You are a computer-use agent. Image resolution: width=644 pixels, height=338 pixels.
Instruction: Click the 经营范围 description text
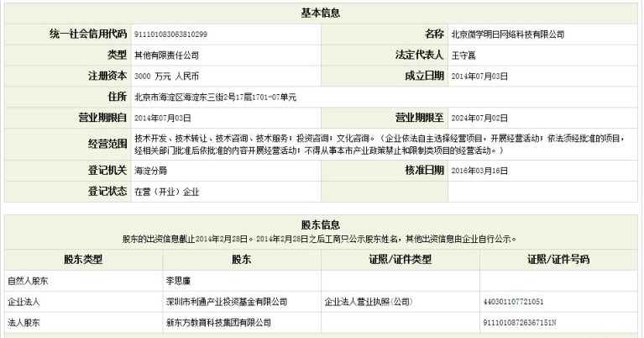380,145
